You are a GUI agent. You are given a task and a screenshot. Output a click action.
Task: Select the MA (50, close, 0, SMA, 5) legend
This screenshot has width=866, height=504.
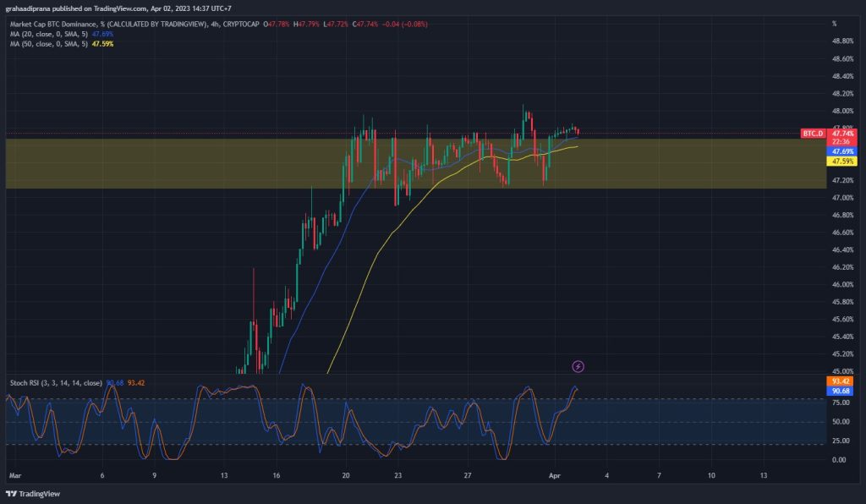coord(48,44)
